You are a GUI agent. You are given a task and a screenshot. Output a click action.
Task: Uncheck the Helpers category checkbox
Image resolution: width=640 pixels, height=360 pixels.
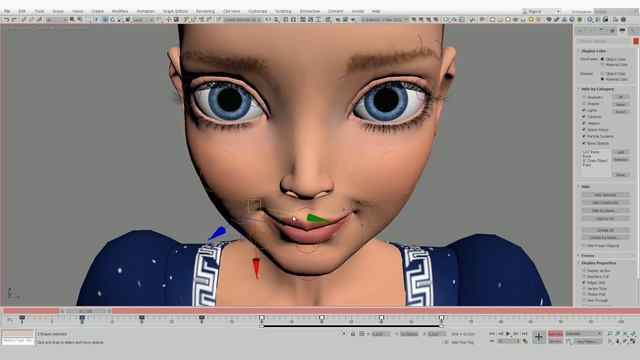(584, 123)
